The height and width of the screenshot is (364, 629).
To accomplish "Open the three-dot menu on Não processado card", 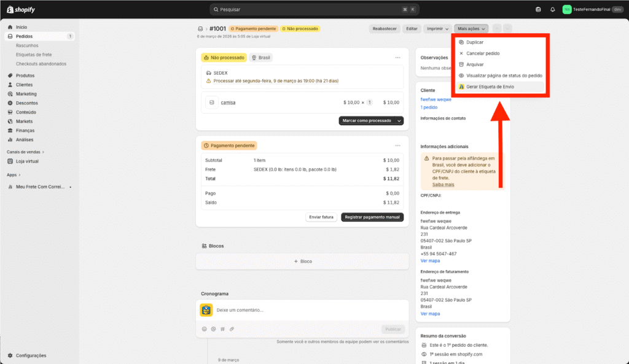I will tap(398, 58).
